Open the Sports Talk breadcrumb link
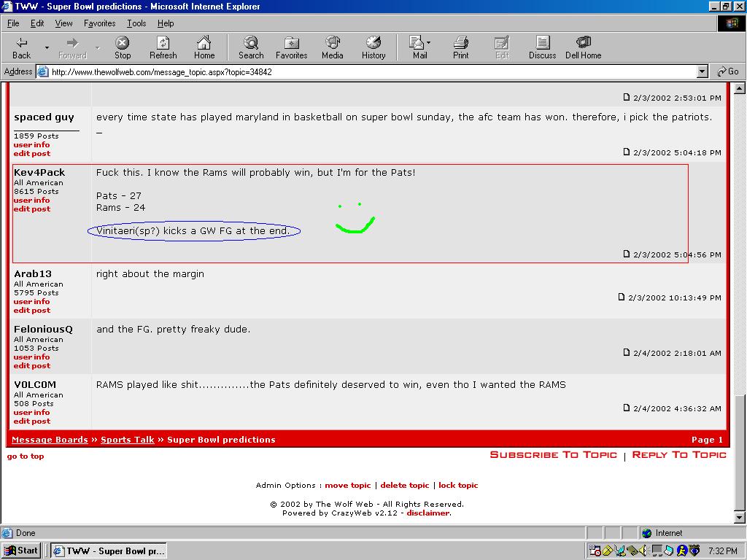747x560 pixels. pos(128,440)
